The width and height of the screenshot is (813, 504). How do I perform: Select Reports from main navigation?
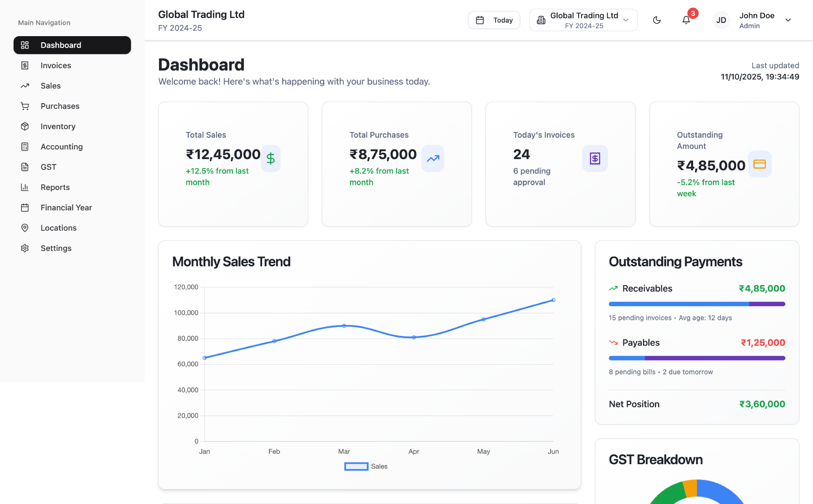[x=55, y=187]
